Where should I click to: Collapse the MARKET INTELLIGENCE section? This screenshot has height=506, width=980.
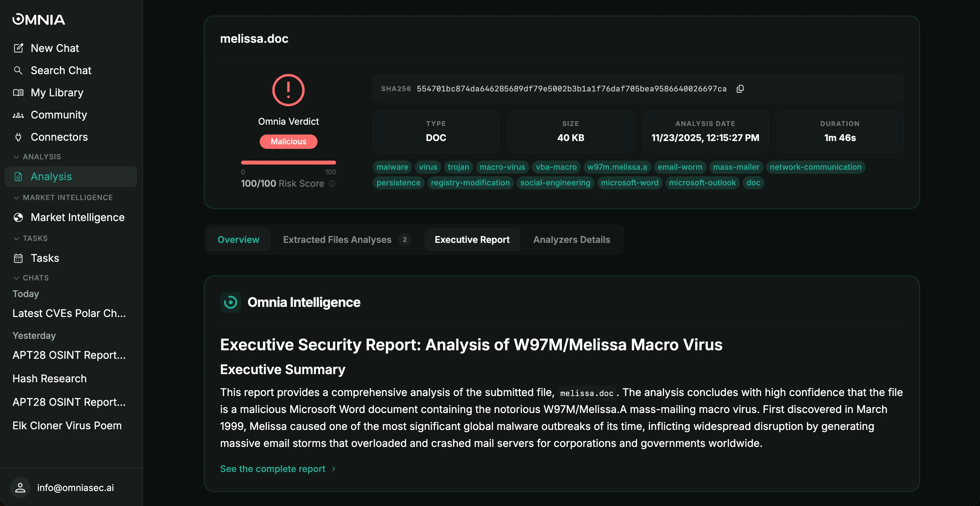click(x=16, y=197)
